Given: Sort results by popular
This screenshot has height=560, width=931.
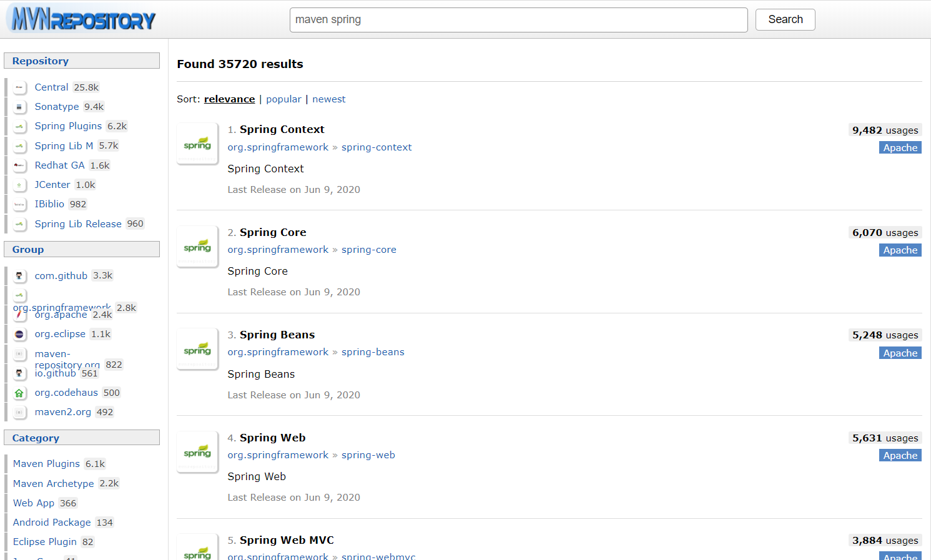Looking at the screenshot, I should point(283,99).
